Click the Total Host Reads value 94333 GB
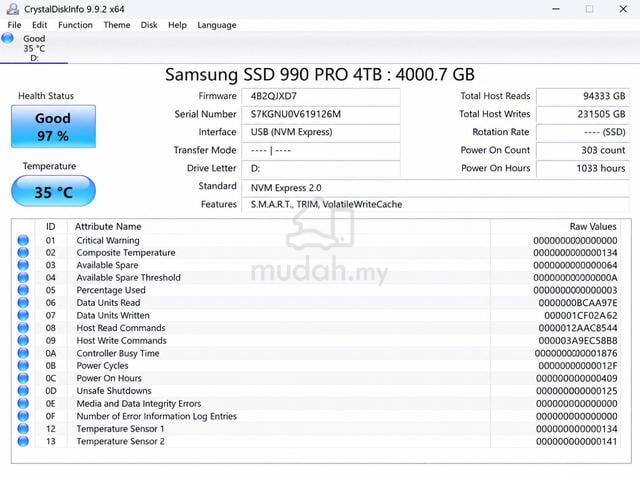640x480 pixels. pyautogui.click(x=583, y=96)
